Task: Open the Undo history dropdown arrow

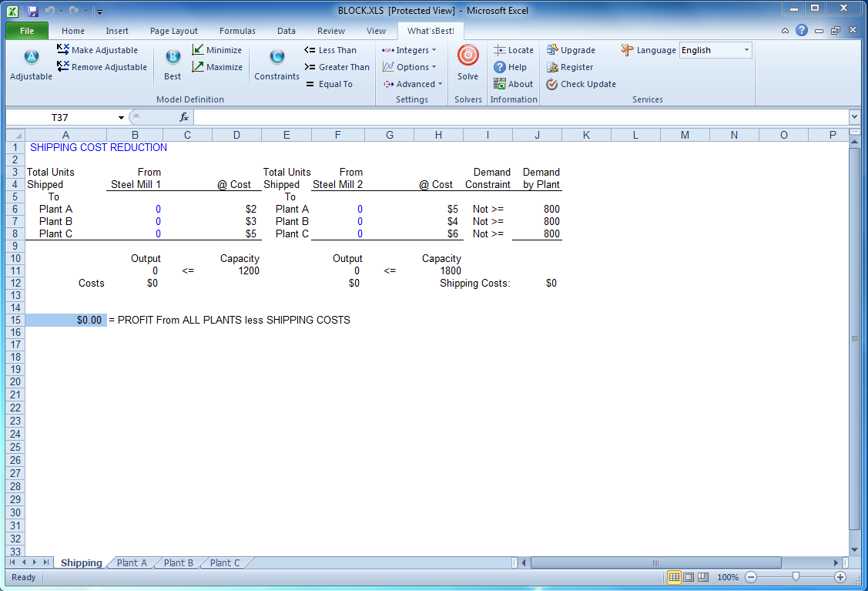Action: pos(61,11)
